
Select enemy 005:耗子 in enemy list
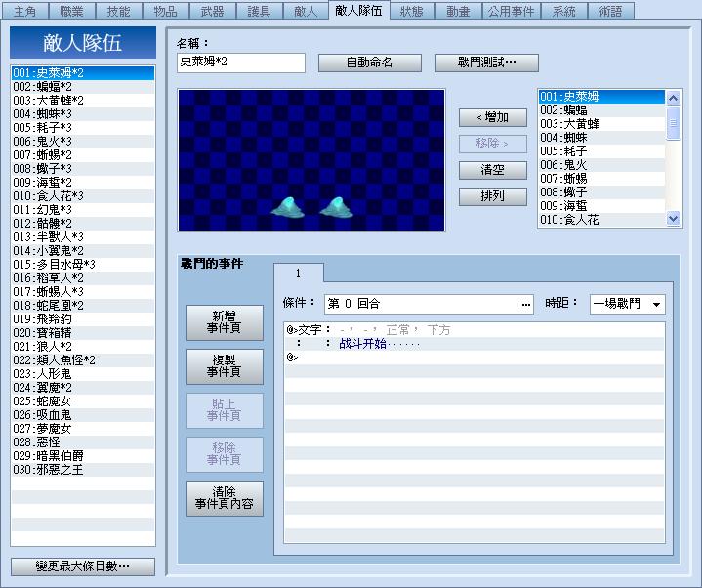click(601, 151)
